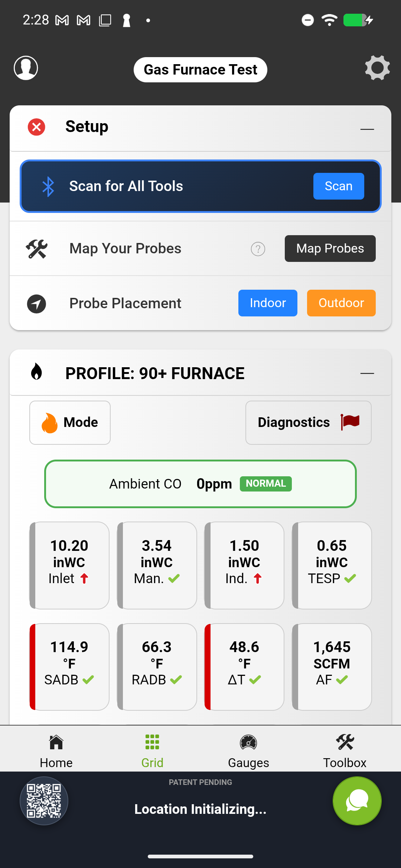Open the user profile icon
401x868 pixels.
(26, 68)
